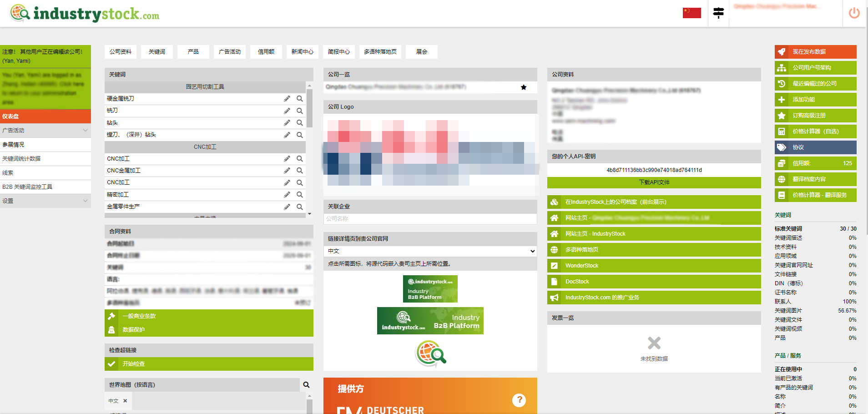Click the 公司名称 input field
Viewport: 868px width, 414px height.
[x=430, y=219]
